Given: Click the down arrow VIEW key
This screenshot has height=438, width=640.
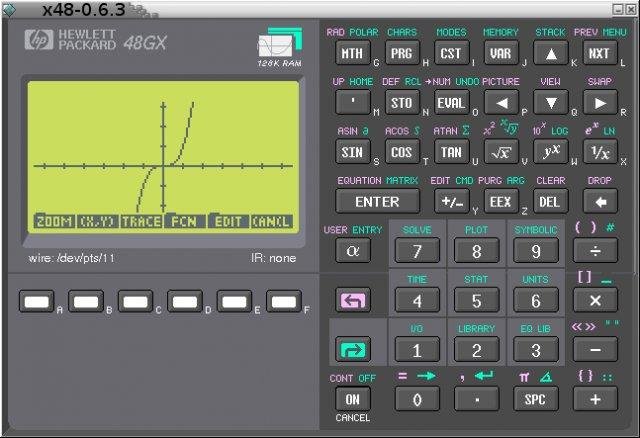Looking at the screenshot, I should 551,102.
